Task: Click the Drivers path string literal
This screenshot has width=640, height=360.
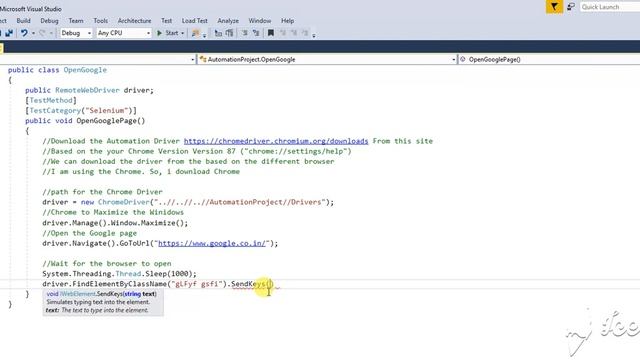Action: pyautogui.click(x=240, y=202)
